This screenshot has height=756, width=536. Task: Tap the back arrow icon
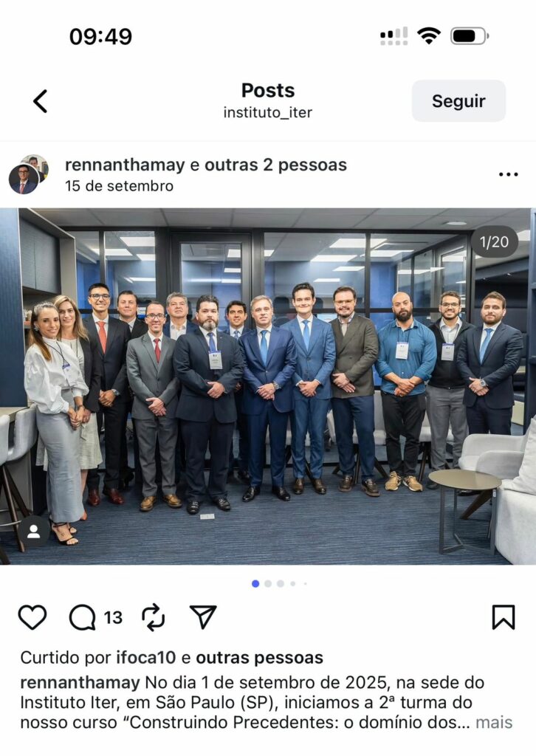(41, 101)
